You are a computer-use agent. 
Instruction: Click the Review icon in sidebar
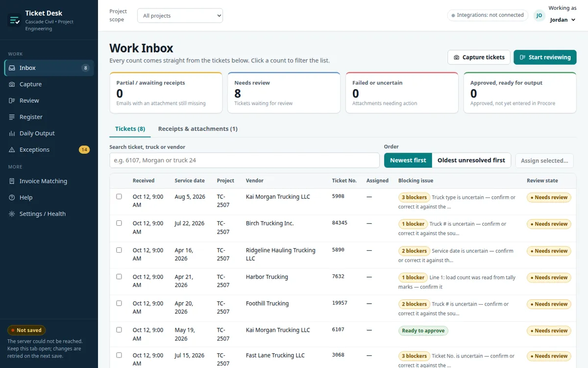(x=12, y=101)
